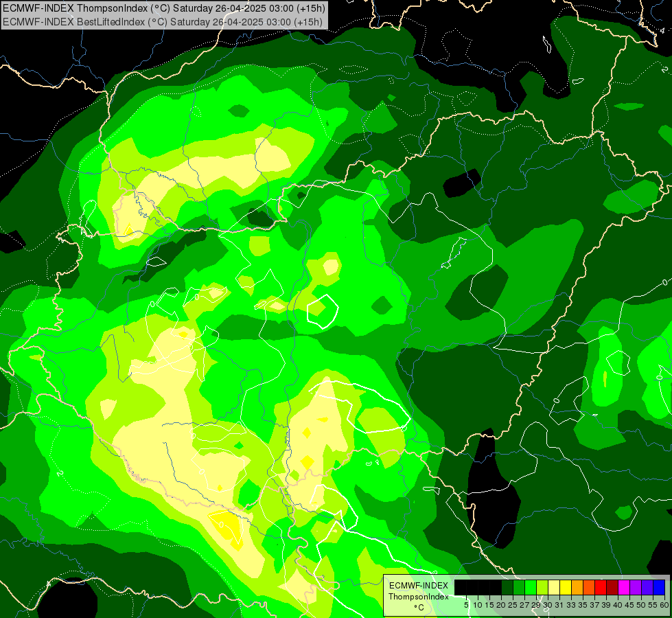Click the purple 45-50 legend swatch
Viewport: 672px width, 618px height.
point(636,588)
